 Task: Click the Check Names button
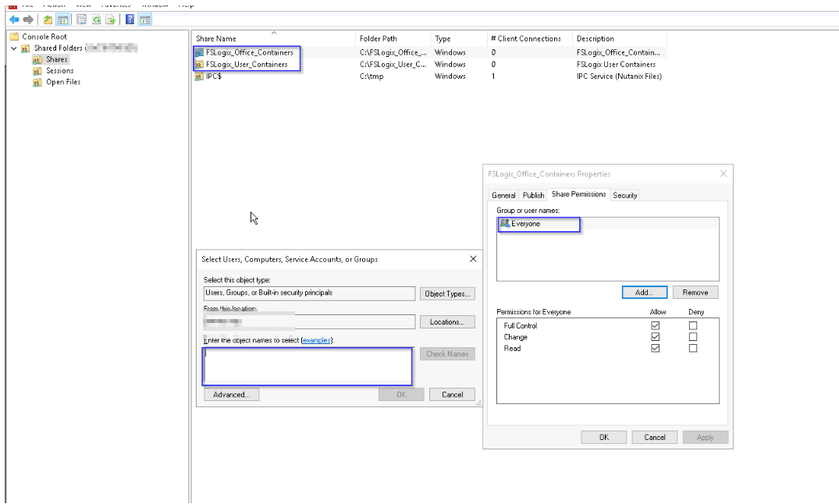point(447,353)
